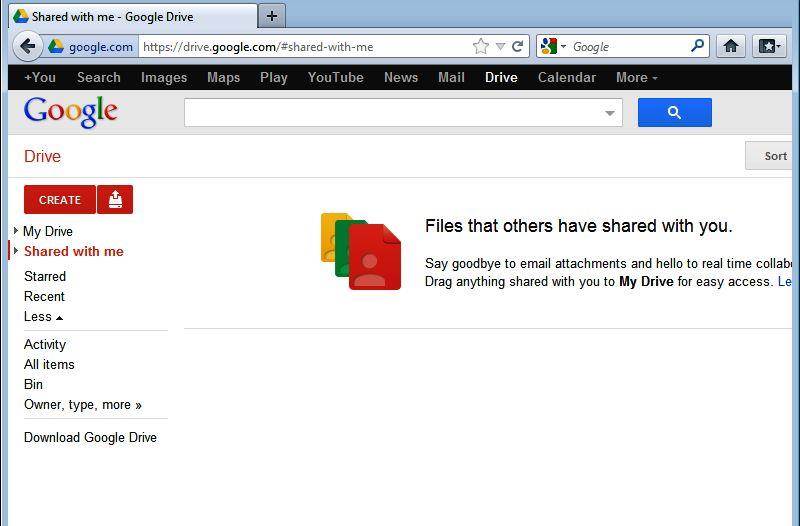Click the Google logo

tap(71, 112)
